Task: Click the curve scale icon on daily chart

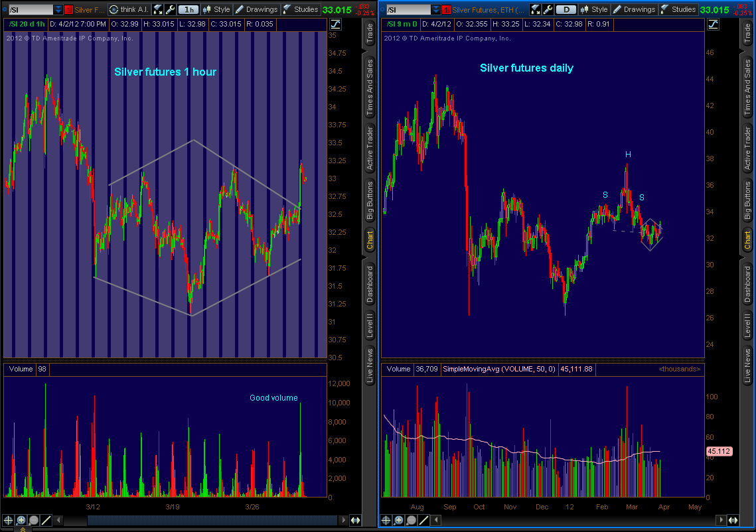Action: click(713, 25)
